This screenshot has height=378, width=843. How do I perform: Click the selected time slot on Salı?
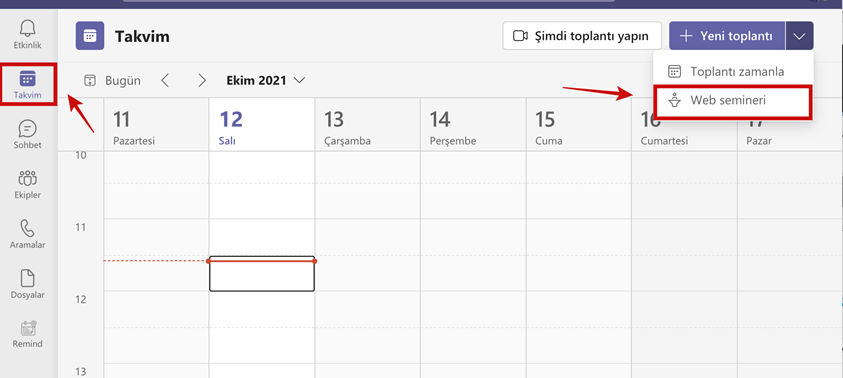click(262, 274)
